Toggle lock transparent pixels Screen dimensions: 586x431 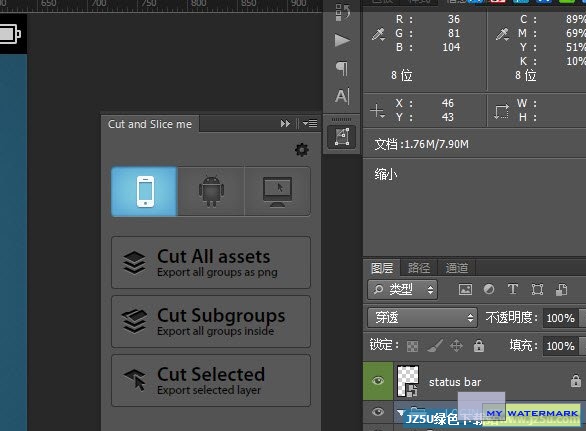(412, 346)
